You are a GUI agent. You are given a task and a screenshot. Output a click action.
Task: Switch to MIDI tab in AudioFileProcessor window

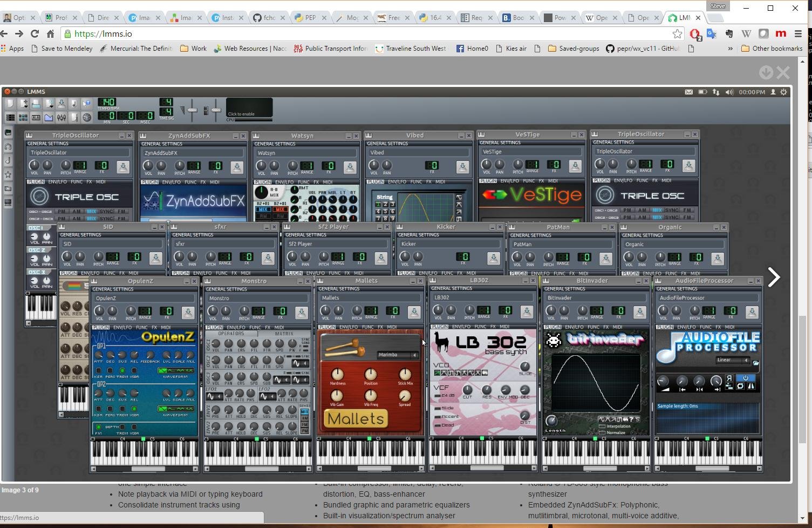point(729,327)
